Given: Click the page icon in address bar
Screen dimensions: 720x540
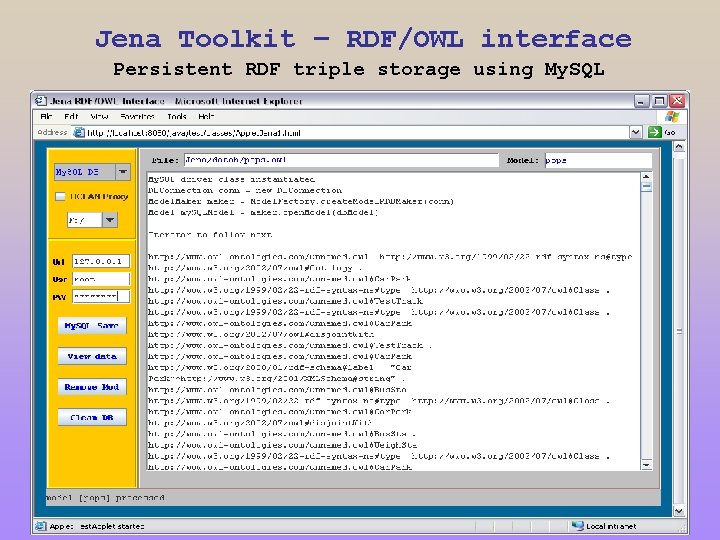Looking at the screenshot, I should tap(79, 132).
